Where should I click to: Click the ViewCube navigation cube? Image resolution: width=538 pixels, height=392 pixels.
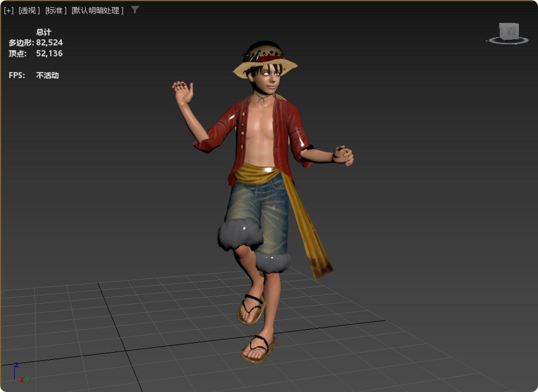pos(509,31)
